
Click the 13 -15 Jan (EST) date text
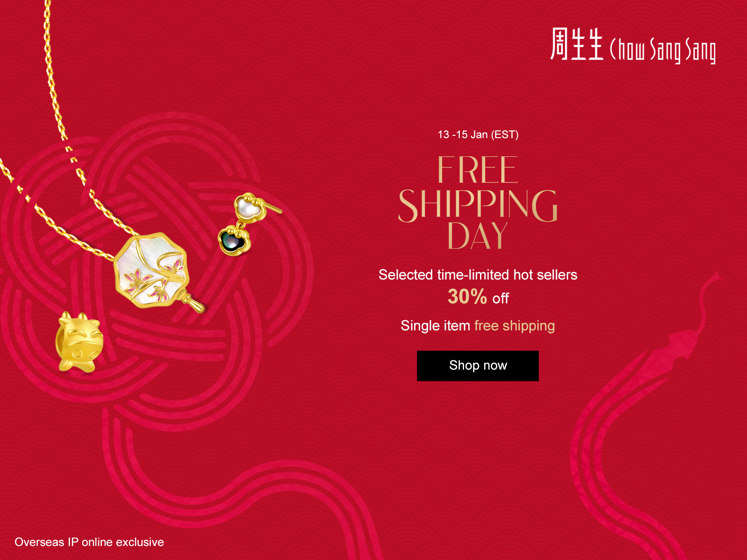point(478,135)
